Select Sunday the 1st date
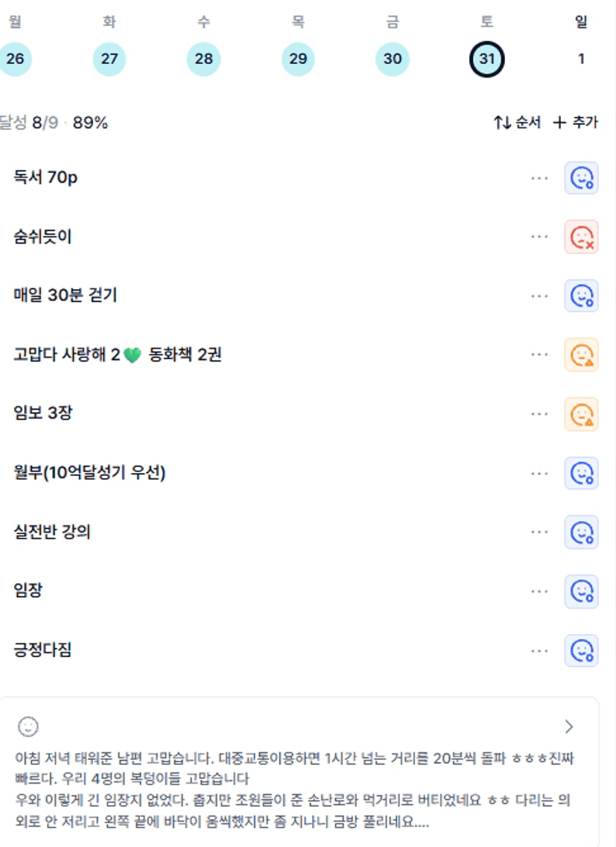The width and height of the screenshot is (616, 847). point(581,59)
